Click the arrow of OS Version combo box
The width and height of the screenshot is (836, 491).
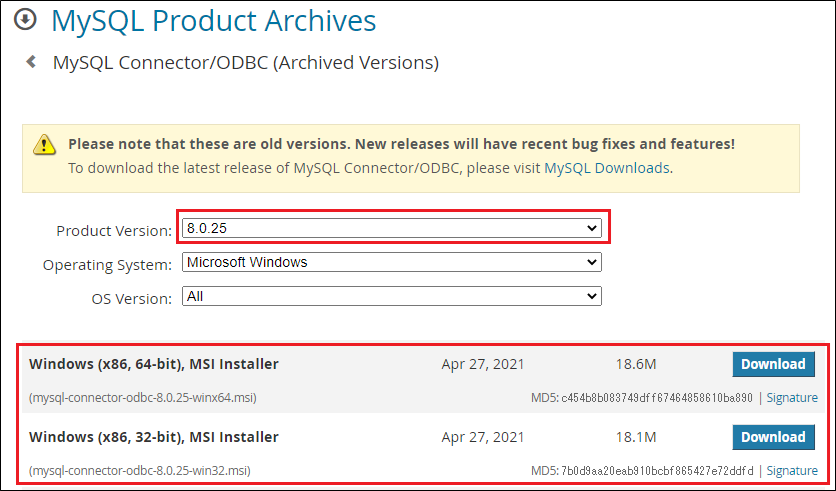tap(591, 296)
